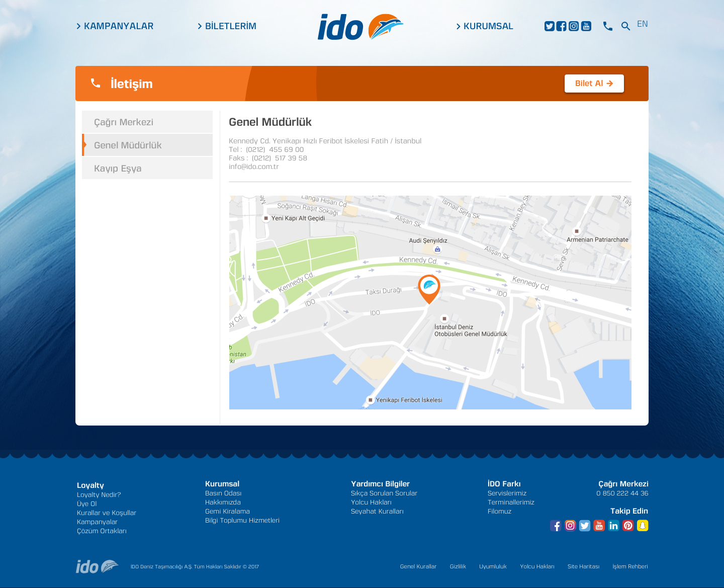The height and width of the screenshot is (588, 724).
Task: Open Seyahat Kuralları footer link
Action: pos(377,512)
